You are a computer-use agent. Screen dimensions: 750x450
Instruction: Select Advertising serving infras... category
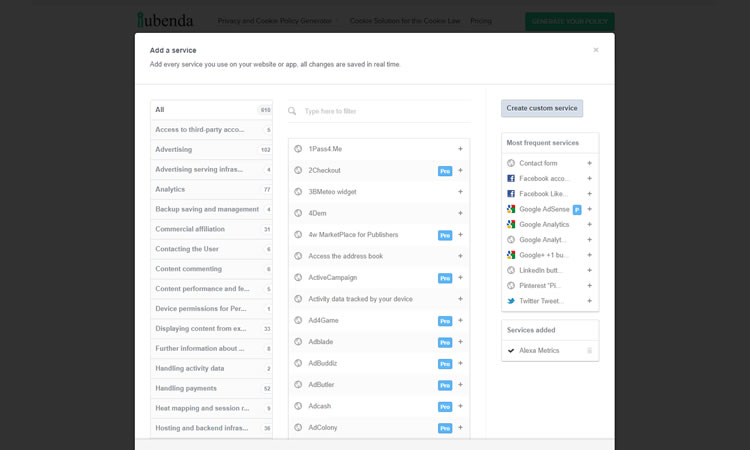[x=211, y=169]
